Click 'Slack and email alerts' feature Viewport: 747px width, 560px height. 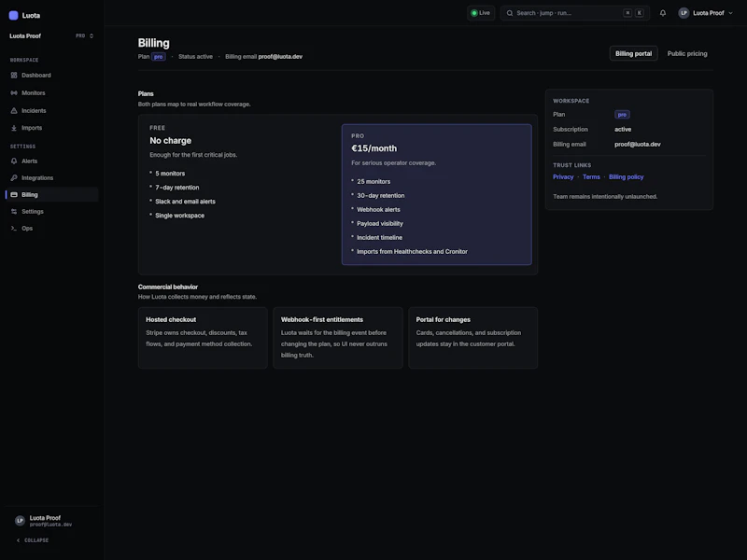tap(185, 202)
